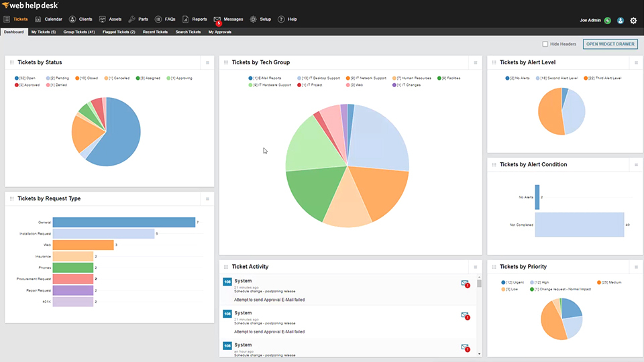
Task: Open the Parts wrench icon
Action: click(131, 19)
